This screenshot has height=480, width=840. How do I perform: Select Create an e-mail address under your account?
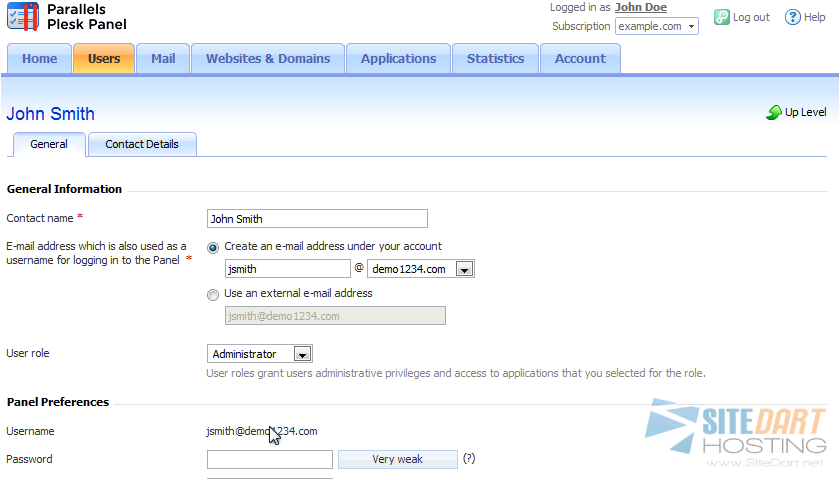click(x=213, y=248)
